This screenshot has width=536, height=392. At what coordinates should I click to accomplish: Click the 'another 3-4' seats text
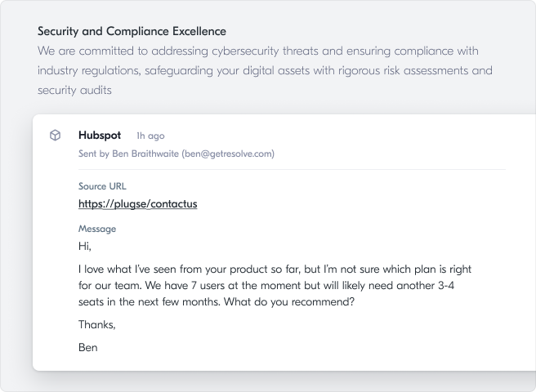(425, 285)
